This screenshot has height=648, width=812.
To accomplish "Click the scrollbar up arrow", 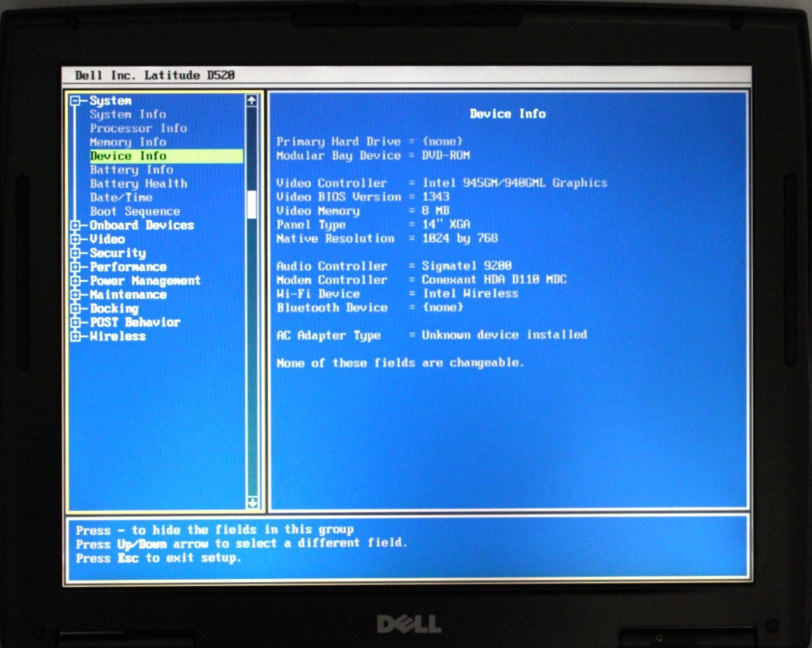I will point(252,100).
